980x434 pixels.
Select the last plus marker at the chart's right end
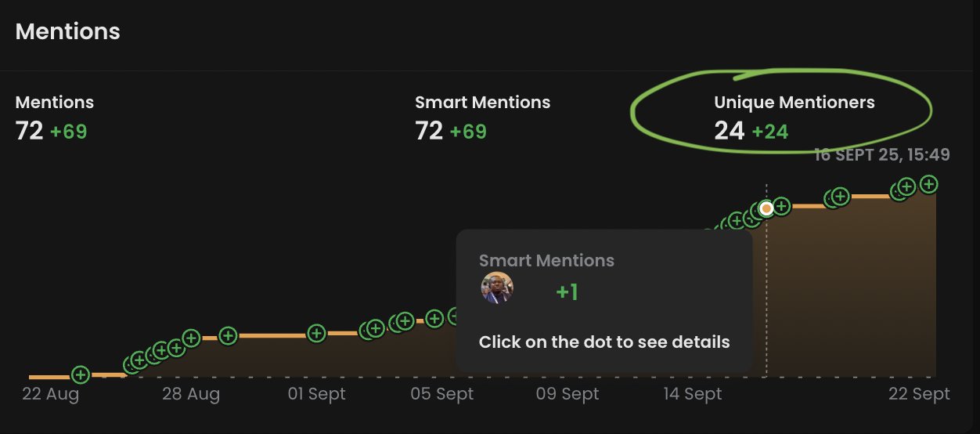[928, 185]
